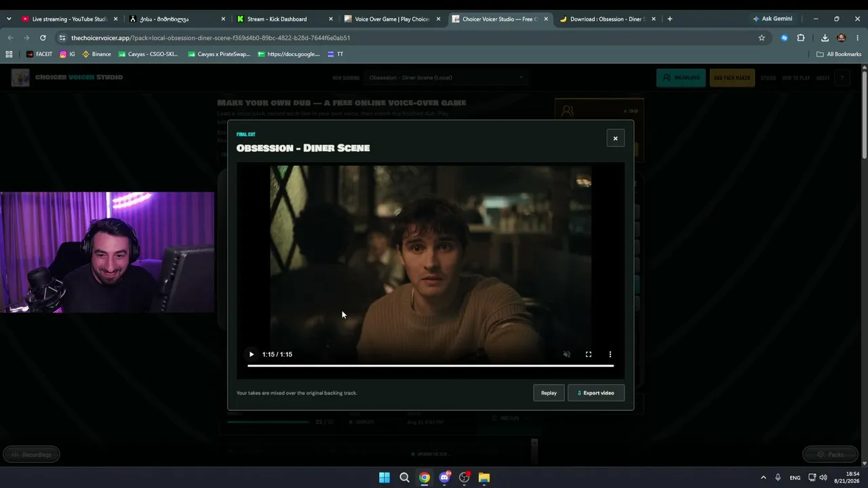Play the Diner Scene final cut video
Viewport: 868px width, 488px height.
click(252, 354)
